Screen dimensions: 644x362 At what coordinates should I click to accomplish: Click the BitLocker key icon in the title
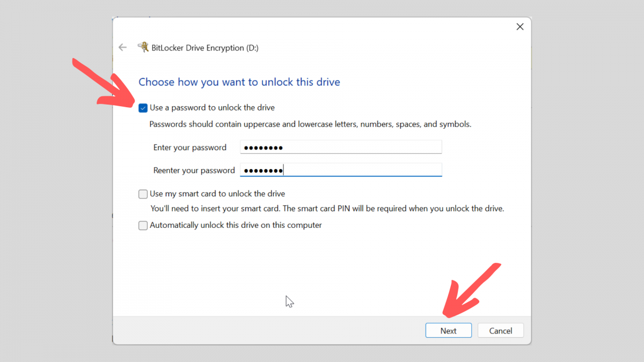[143, 47]
